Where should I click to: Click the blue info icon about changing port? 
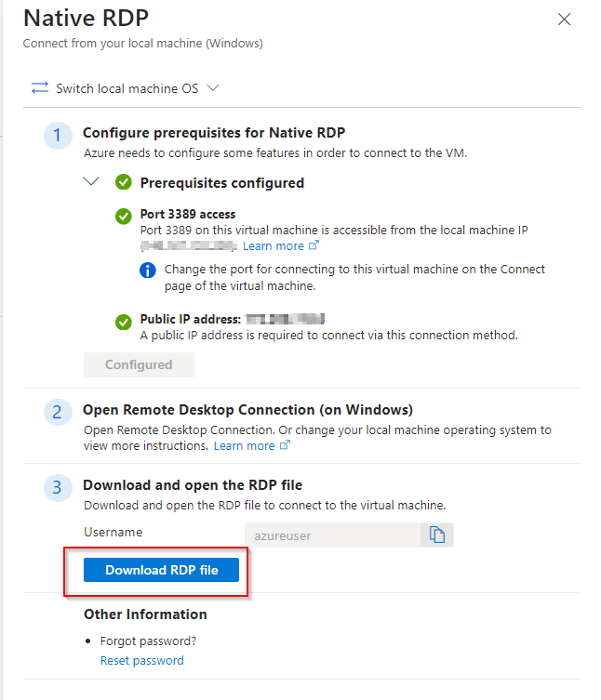pyautogui.click(x=147, y=271)
